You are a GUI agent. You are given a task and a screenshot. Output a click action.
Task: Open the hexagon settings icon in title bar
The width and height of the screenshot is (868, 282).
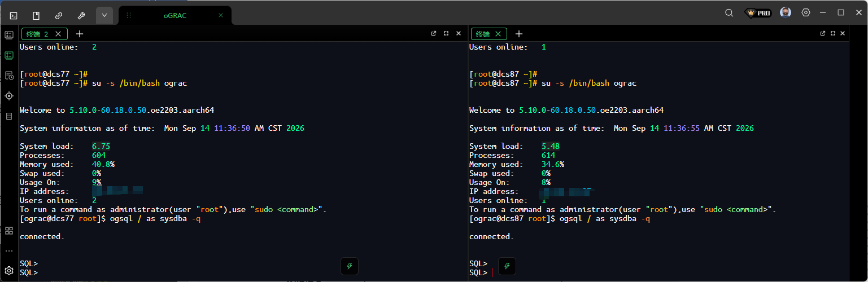pyautogui.click(x=806, y=12)
